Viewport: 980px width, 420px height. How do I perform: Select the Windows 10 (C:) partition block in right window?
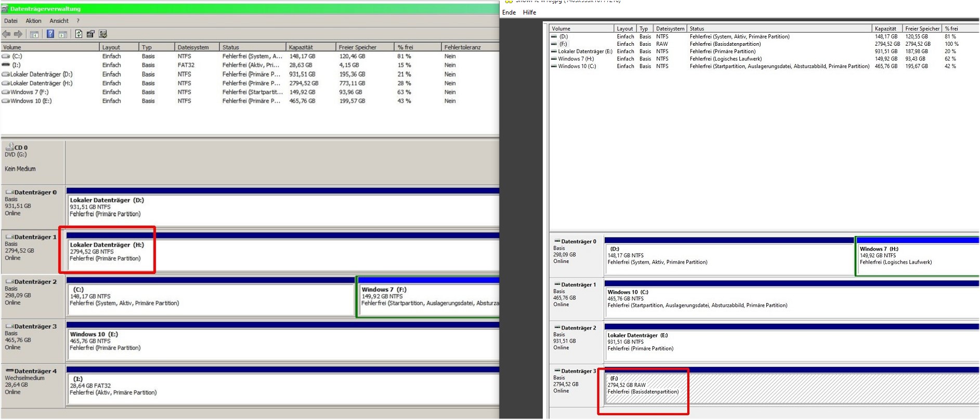click(792, 301)
